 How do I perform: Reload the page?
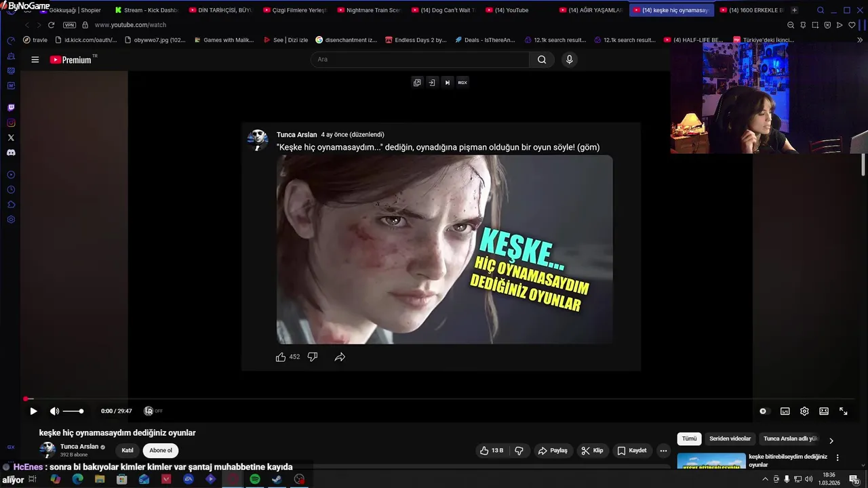tap(51, 25)
